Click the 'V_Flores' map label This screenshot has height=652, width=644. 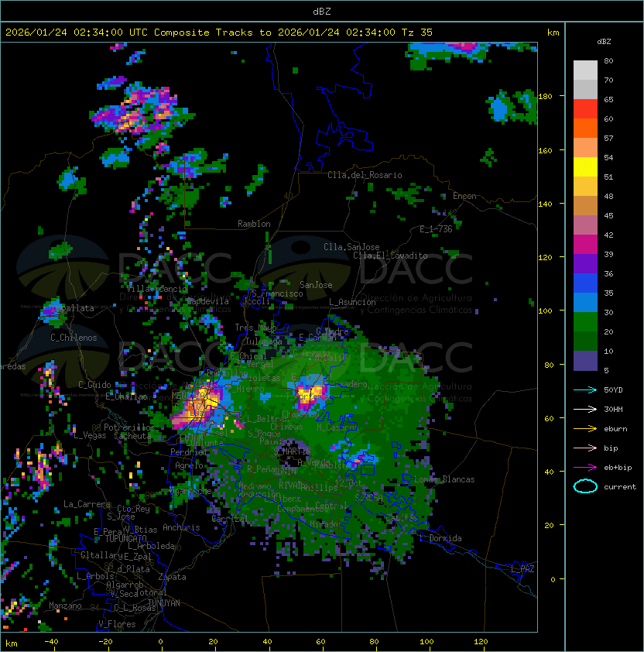click(117, 624)
